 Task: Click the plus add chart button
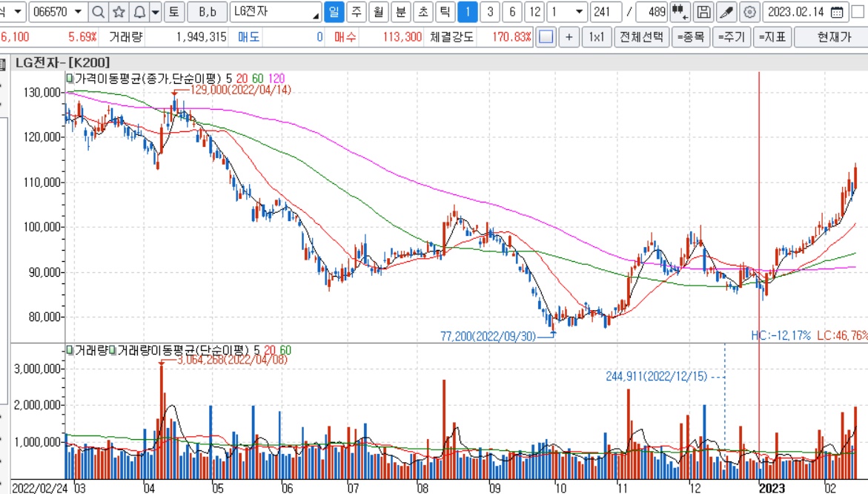pos(569,37)
